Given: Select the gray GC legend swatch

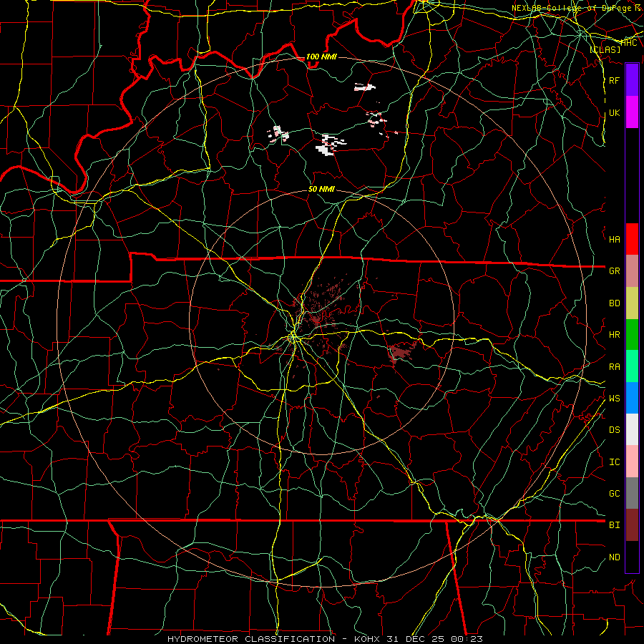Looking at the screenshot, I should (632, 493).
